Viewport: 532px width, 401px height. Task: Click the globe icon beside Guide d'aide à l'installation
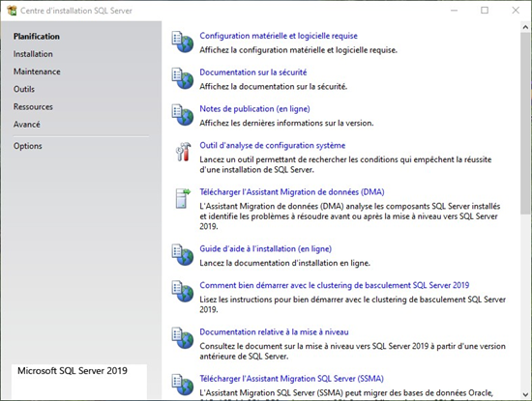pos(183,255)
